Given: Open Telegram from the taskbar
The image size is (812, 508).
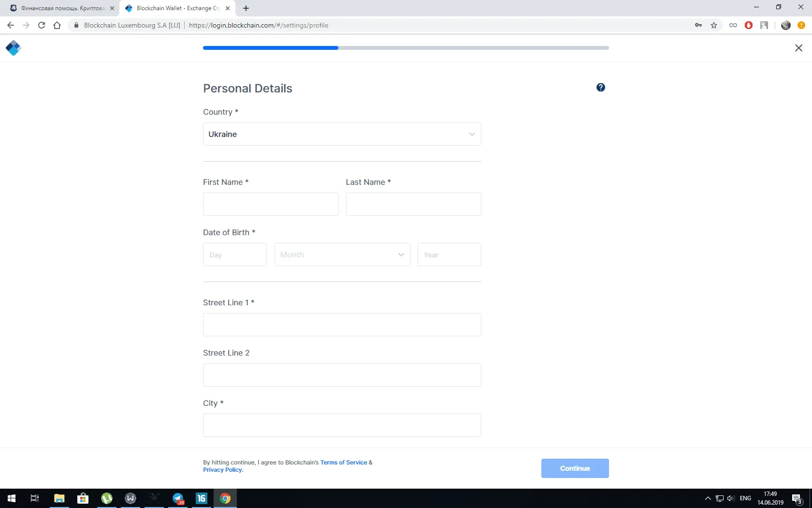Looking at the screenshot, I should pyautogui.click(x=178, y=498).
